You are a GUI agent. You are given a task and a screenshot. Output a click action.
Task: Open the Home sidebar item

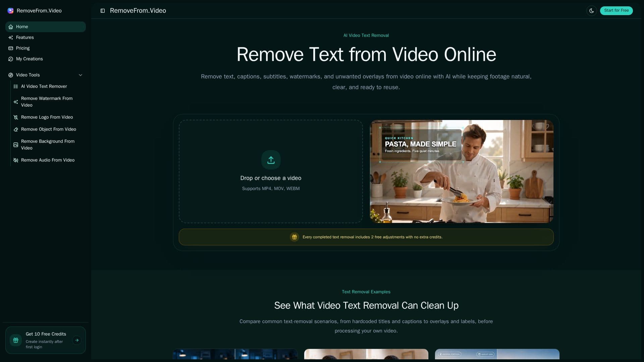(x=46, y=27)
